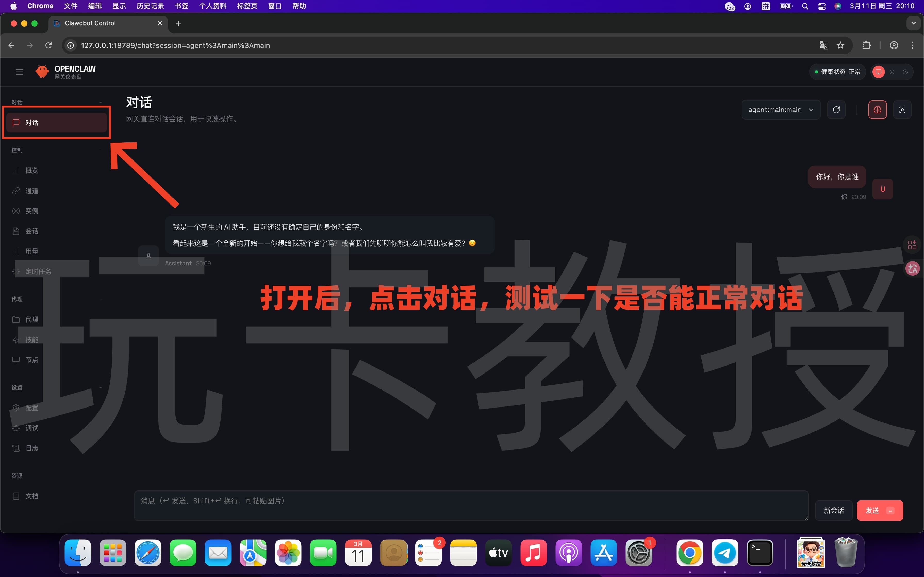Open the 日志 logs page
924x577 pixels.
[x=32, y=448]
